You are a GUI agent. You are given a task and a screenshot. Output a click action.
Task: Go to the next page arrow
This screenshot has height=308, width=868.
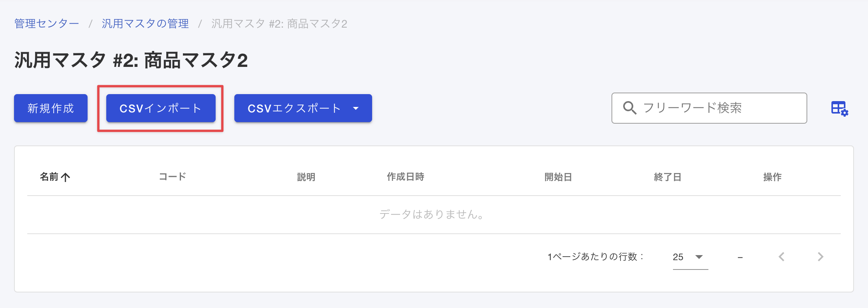821,257
